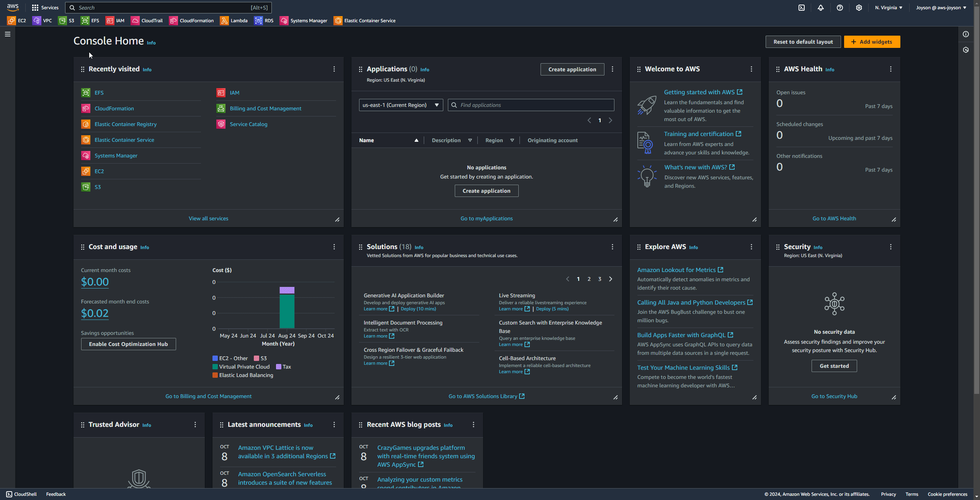This screenshot has height=500, width=980.
Task: Expand the N. Virginia region selector
Action: pyautogui.click(x=889, y=8)
